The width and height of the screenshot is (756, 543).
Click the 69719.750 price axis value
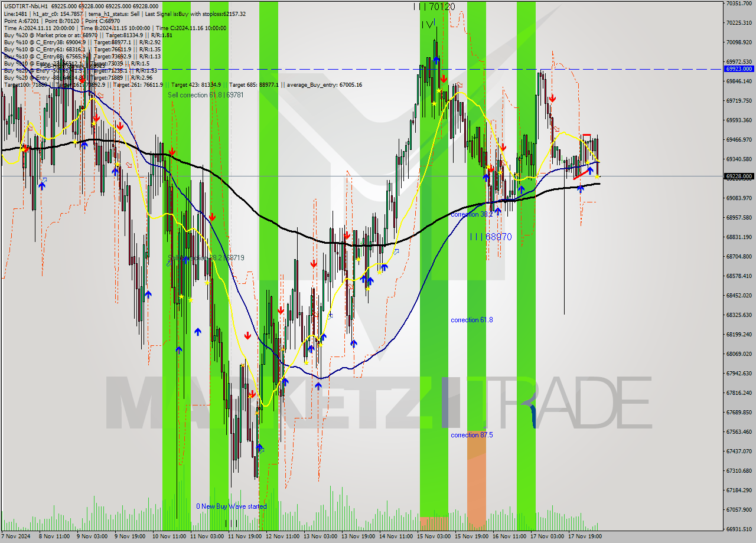tap(739, 100)
